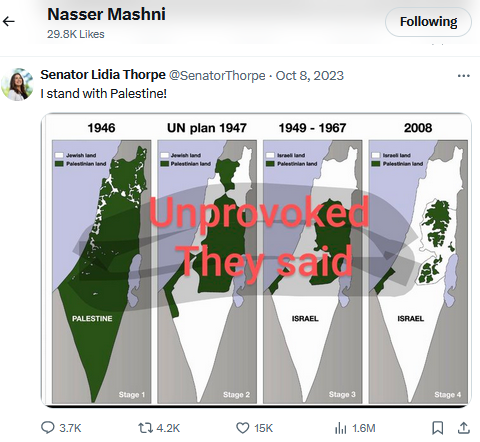Image resolution: width=480 pixels, height=442 pixels.
Task: Visit the @SenatorThorpe handle
Action: click(x=217, y=76)
